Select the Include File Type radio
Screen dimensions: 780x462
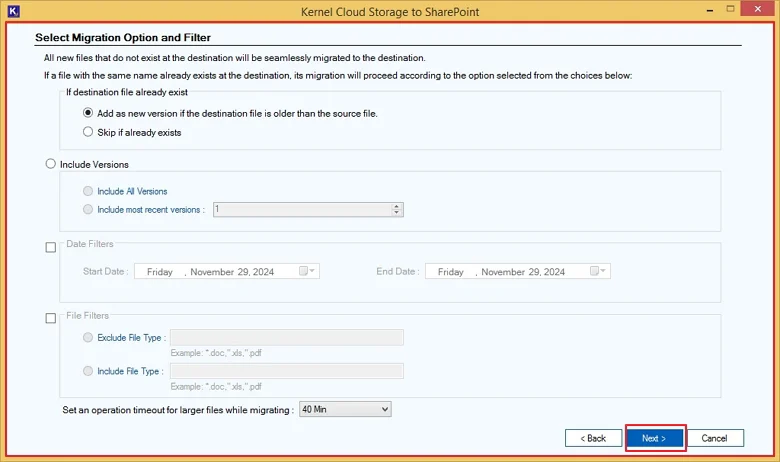point(88,371)
